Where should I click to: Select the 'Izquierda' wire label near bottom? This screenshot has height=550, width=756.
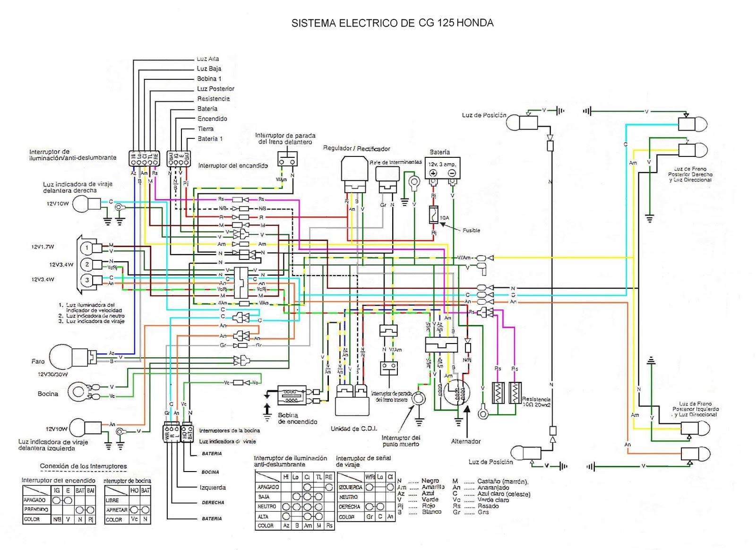(213, 487)
